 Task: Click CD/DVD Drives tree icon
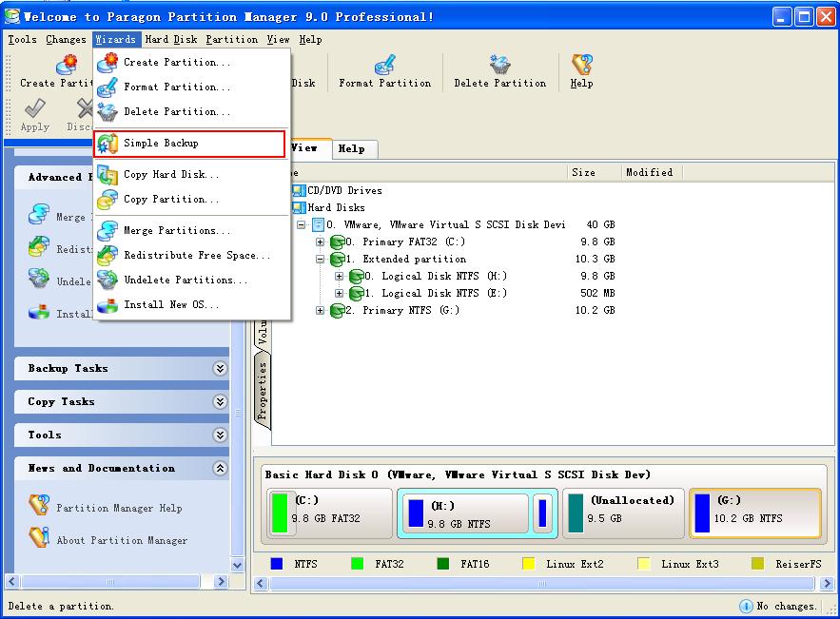click(299, 190)
